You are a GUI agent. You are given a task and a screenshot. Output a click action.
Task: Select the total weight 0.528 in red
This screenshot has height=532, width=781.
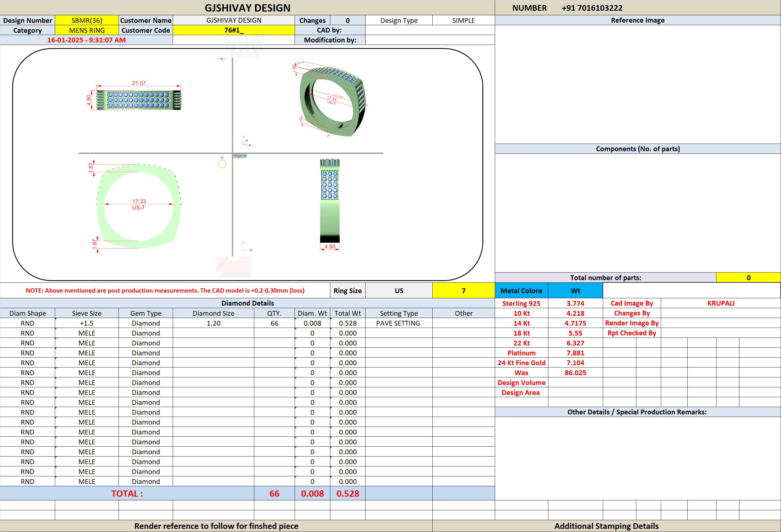point(348,493)
